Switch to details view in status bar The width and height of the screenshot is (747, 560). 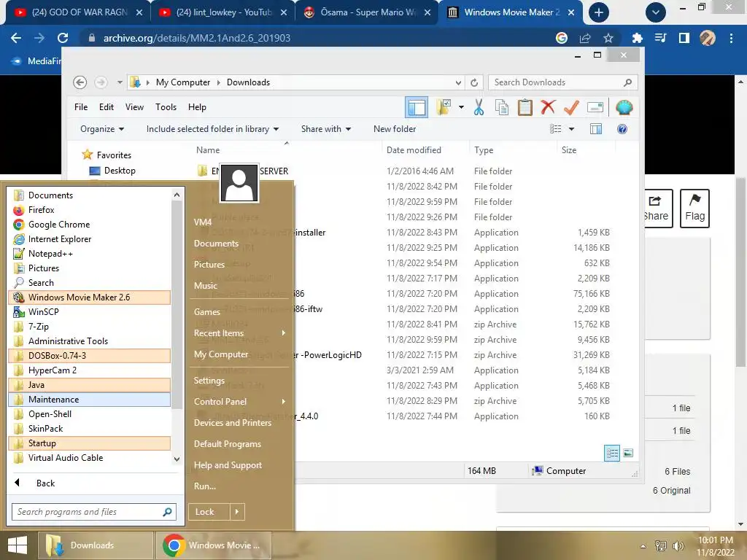pos(612,453)
